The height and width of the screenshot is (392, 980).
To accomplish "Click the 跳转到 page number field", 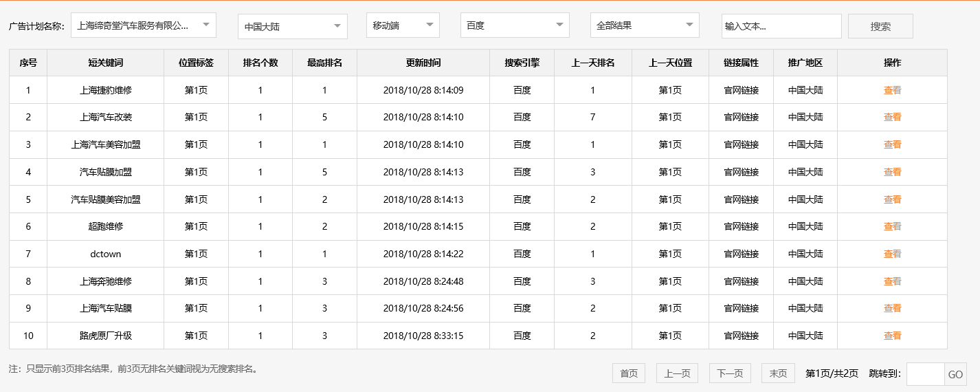I will tap(925, 374).
